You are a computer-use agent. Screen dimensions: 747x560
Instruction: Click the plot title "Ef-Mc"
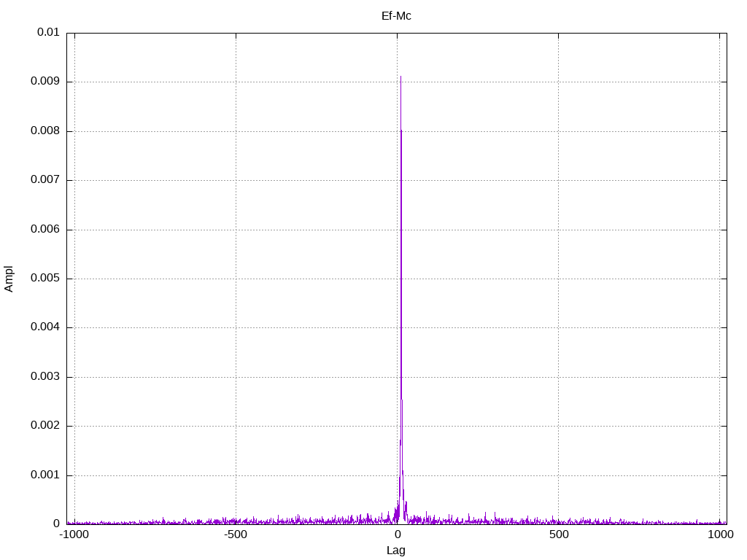click(x=396, y=16)
